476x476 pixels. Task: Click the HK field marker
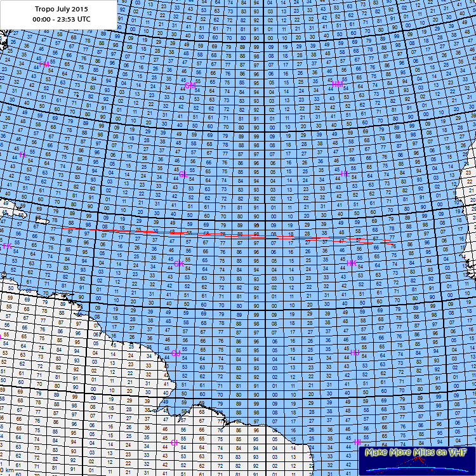(352, 263)
